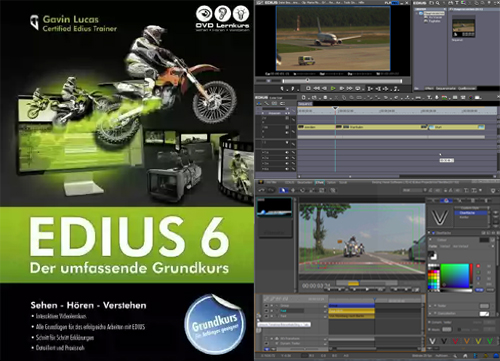Click Stop in the EDIUS player window
Viewport: 500px width, 361px height.
coord(308,88)
